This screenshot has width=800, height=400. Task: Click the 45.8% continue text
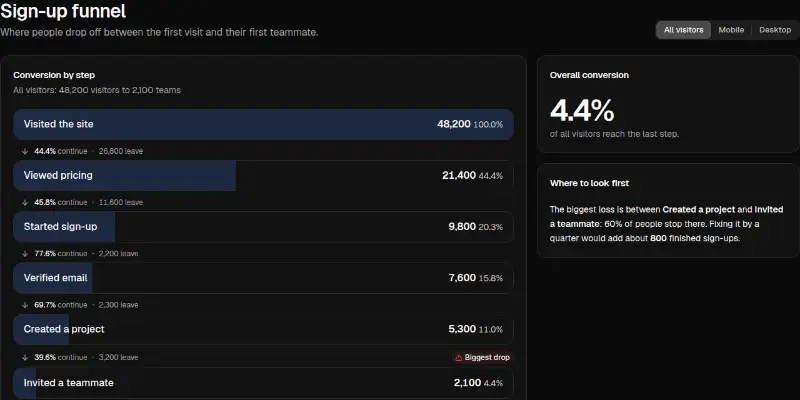click(61, 203)
